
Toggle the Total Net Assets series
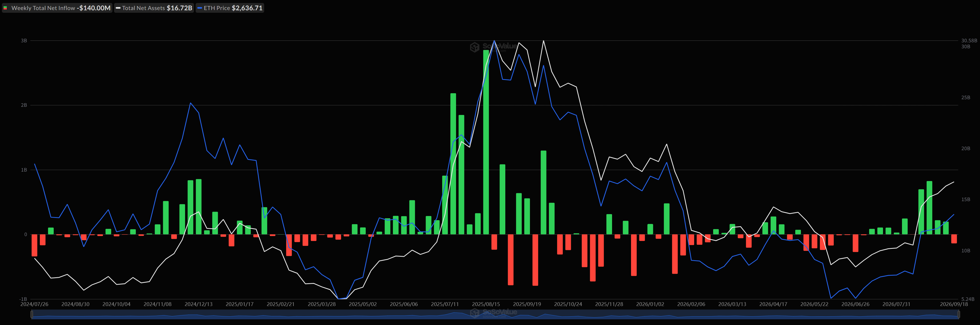coord(154,8)
